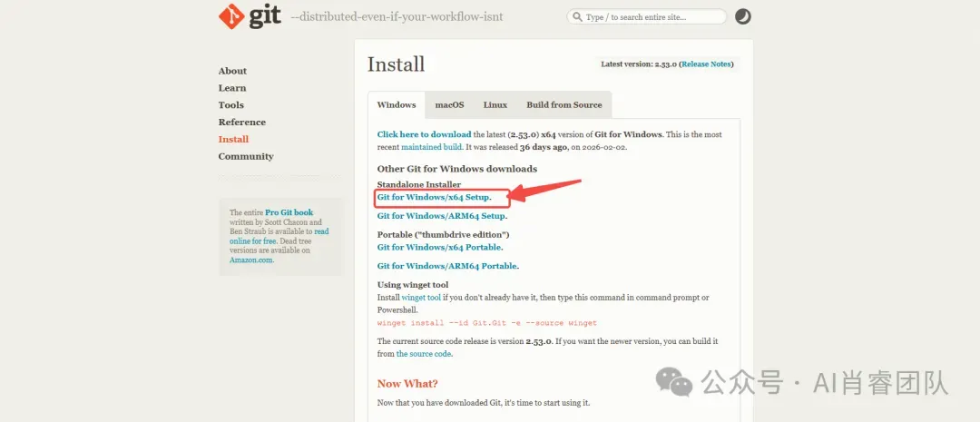Screen dimensions: 980x422
Task: Click 'Other Git for Windows downloads' heading
Action: [456, 170]
